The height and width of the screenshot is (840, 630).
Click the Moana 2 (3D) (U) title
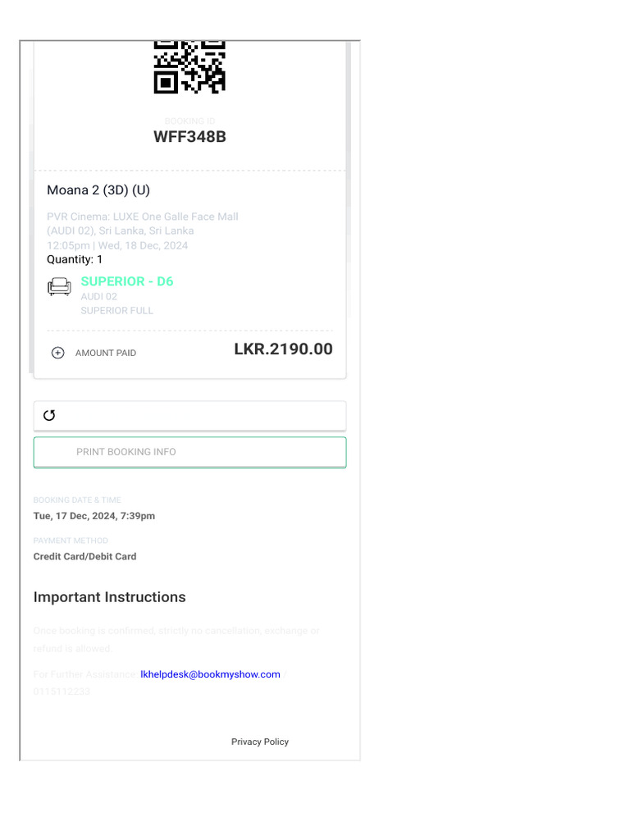pyautogui.click(x=98, y=190)
